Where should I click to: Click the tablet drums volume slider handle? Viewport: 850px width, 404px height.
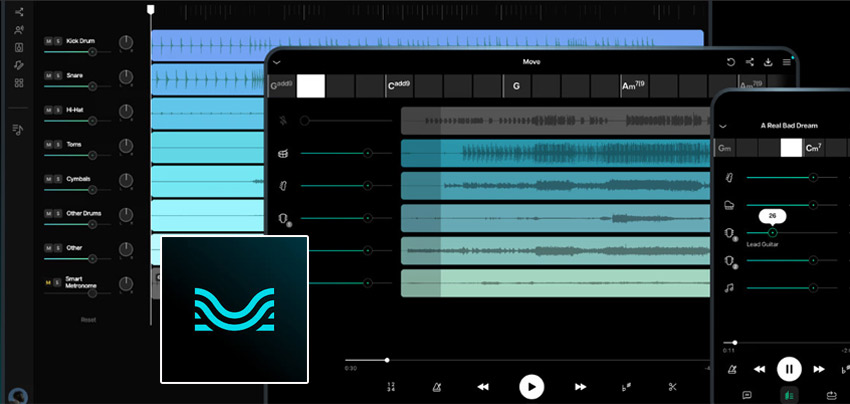368,153
